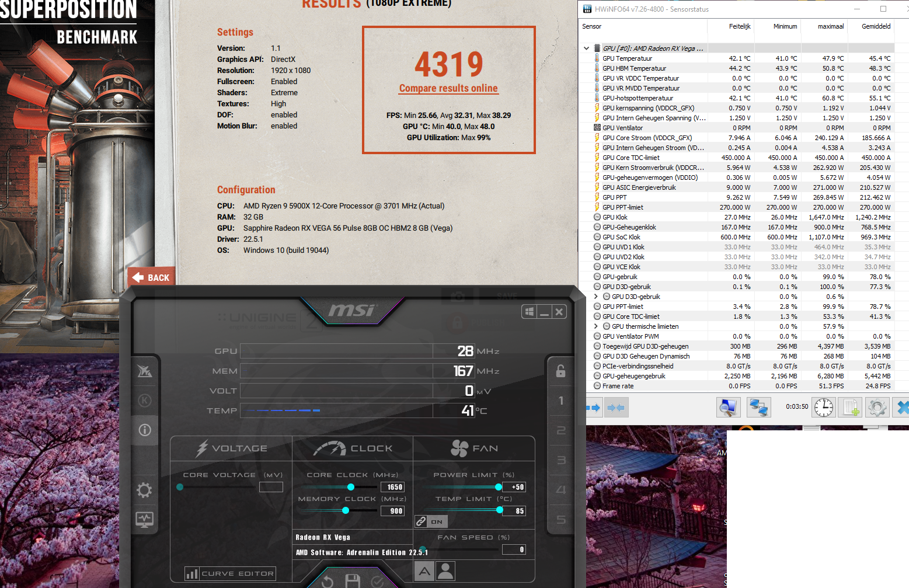909x588 pixels.
Task: Click the user-defined fan profile icon
Action: coord(445,571)
